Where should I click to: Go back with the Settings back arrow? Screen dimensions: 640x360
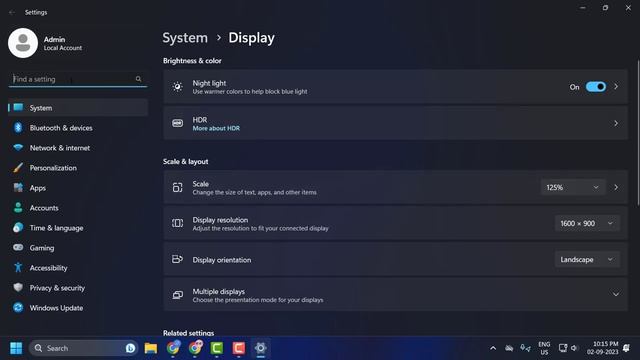[x=12, y=12]
